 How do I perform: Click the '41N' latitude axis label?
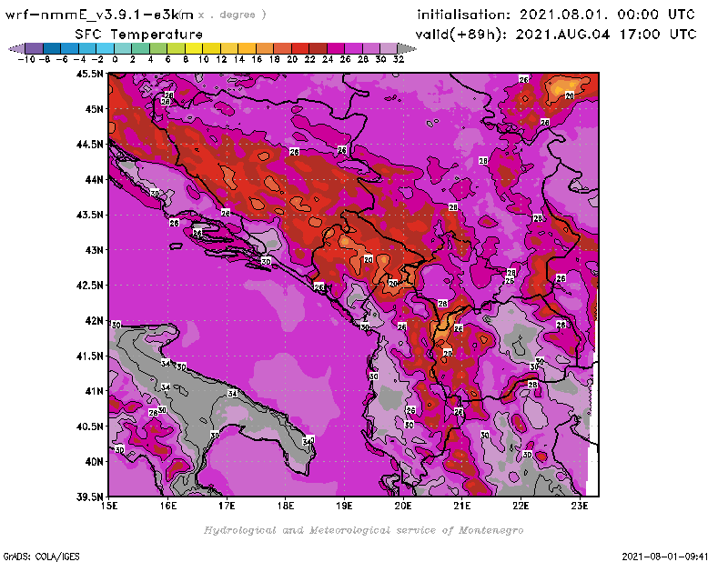[x=94, y=391]
